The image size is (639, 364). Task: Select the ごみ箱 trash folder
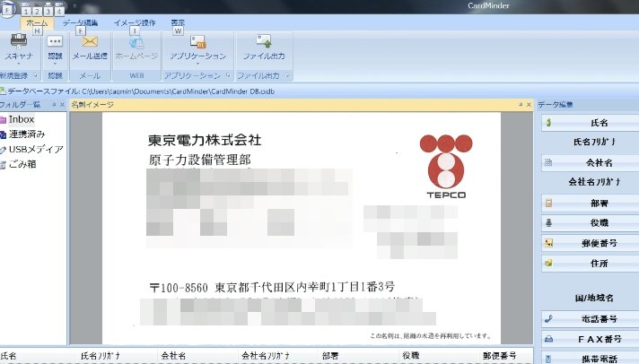(22, 164)
